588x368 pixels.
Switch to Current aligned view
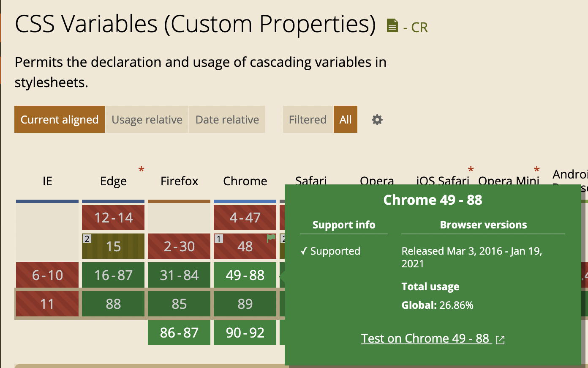(60, 120)
